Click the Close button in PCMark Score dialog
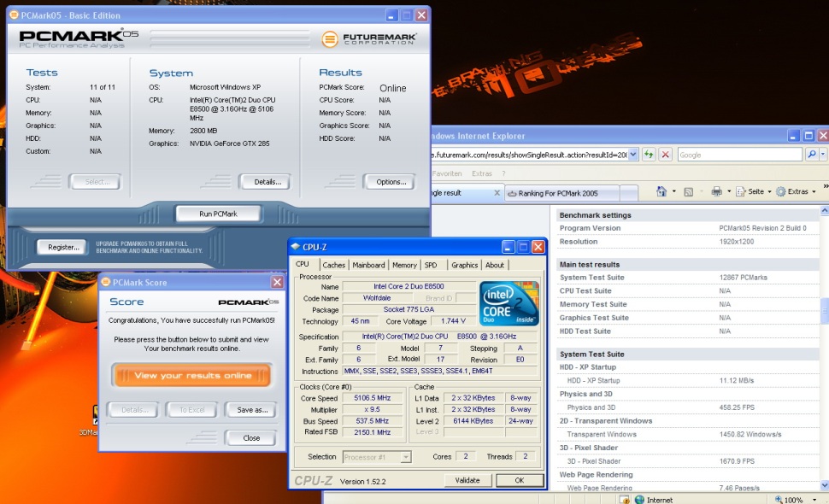The image size is (829, 504). point(251,438)
